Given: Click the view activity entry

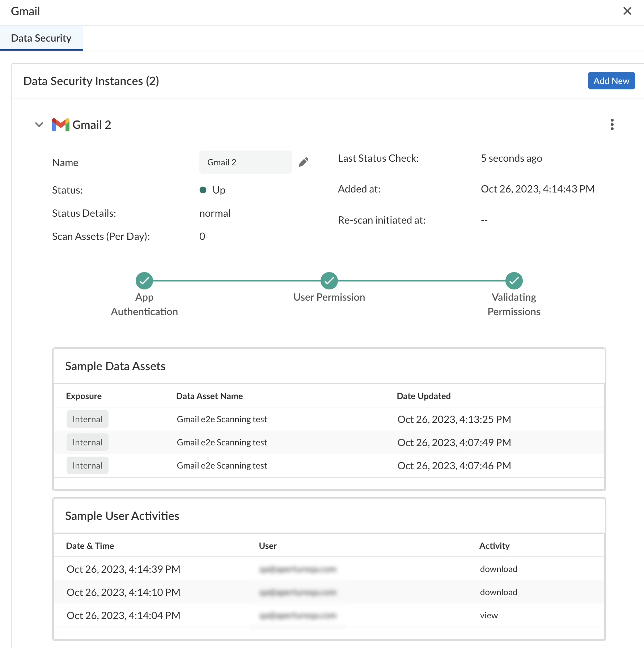Looking at the screenshot, I should (489, 615).
